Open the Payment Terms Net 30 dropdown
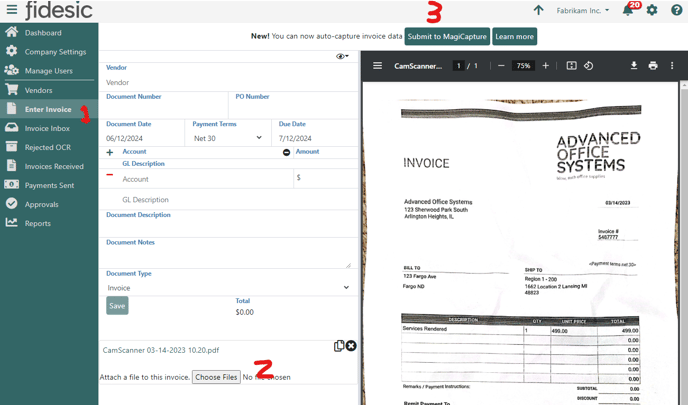 [228, 138]
